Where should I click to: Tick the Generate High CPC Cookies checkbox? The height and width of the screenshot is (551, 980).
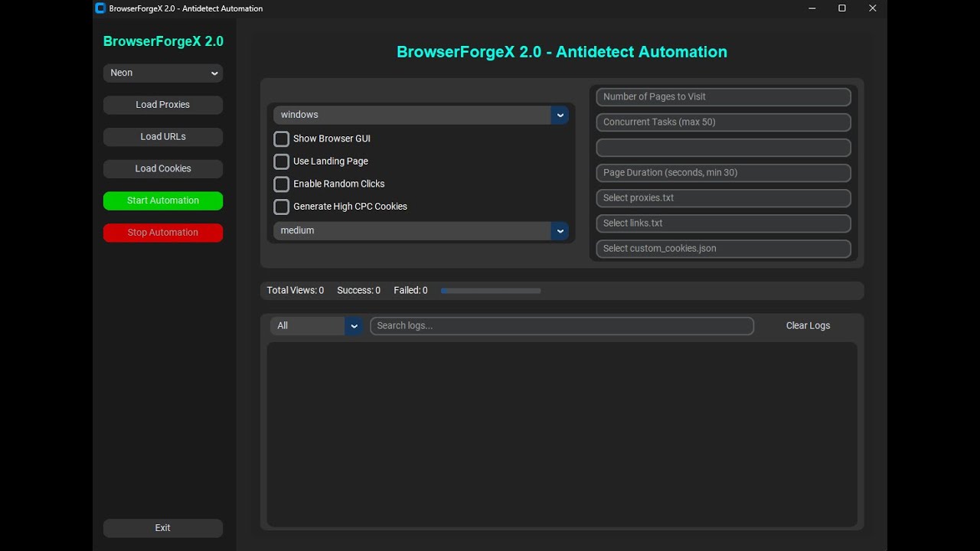pos(282,207)
